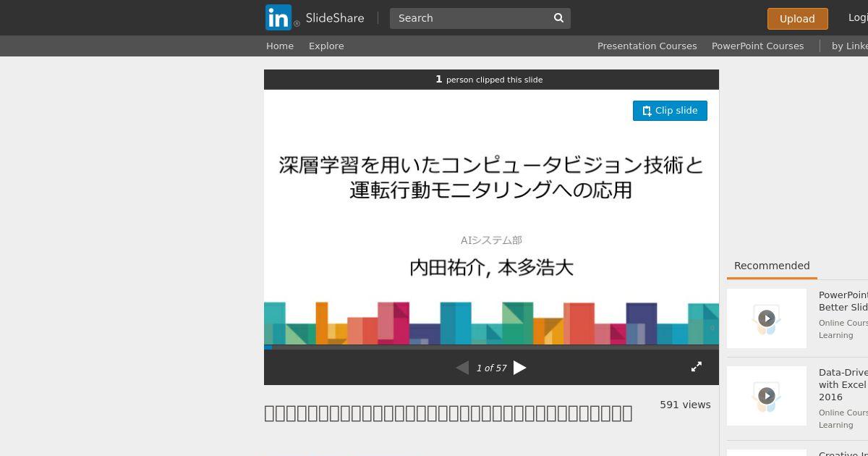Click the 'AIシステム部' text on slide
Screen dimensions: 868x456
click(491, 240)
